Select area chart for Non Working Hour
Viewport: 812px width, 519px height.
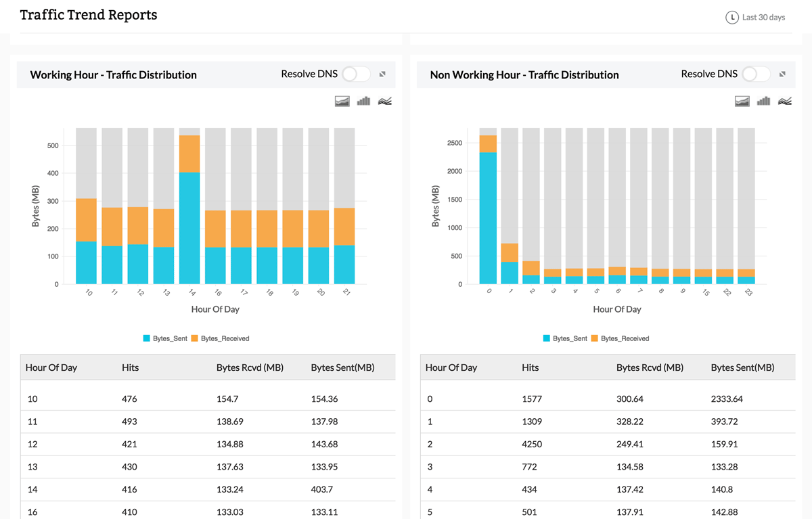click(x=742, y=101)
